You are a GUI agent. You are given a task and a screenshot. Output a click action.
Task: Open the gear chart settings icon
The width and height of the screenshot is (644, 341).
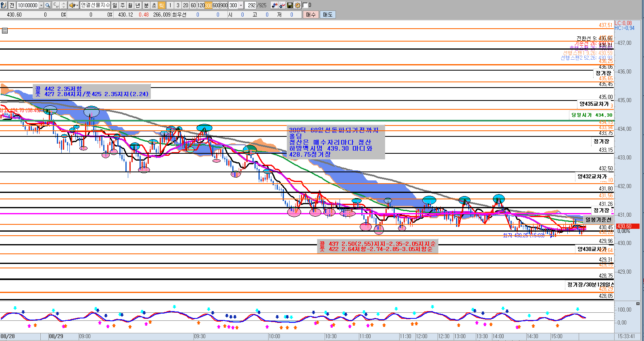click(x=298, y=5)
